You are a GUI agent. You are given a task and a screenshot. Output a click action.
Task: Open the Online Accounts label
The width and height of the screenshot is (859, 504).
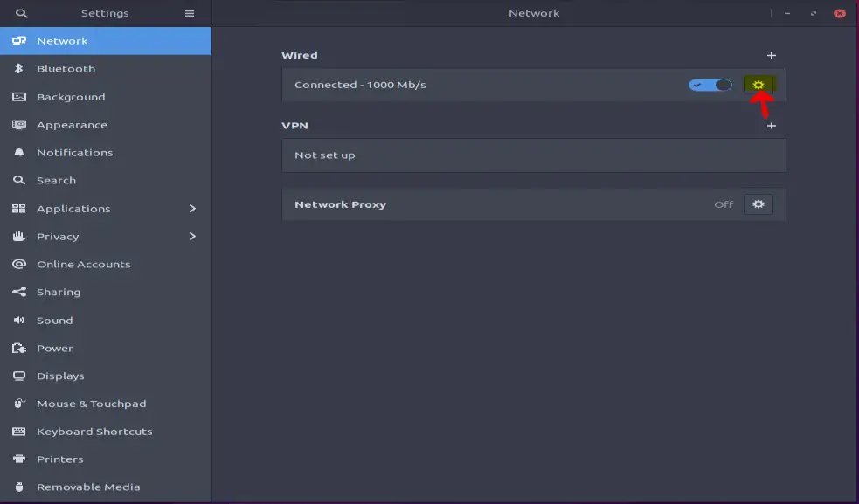coord(83,264)
